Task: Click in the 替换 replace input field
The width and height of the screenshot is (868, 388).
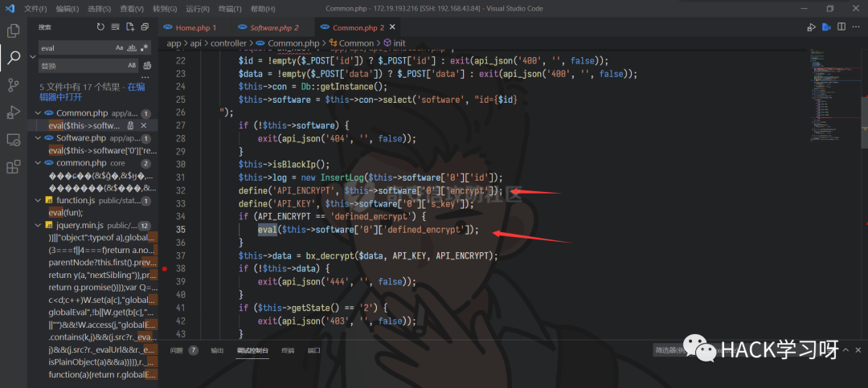Action: [76, 66]
